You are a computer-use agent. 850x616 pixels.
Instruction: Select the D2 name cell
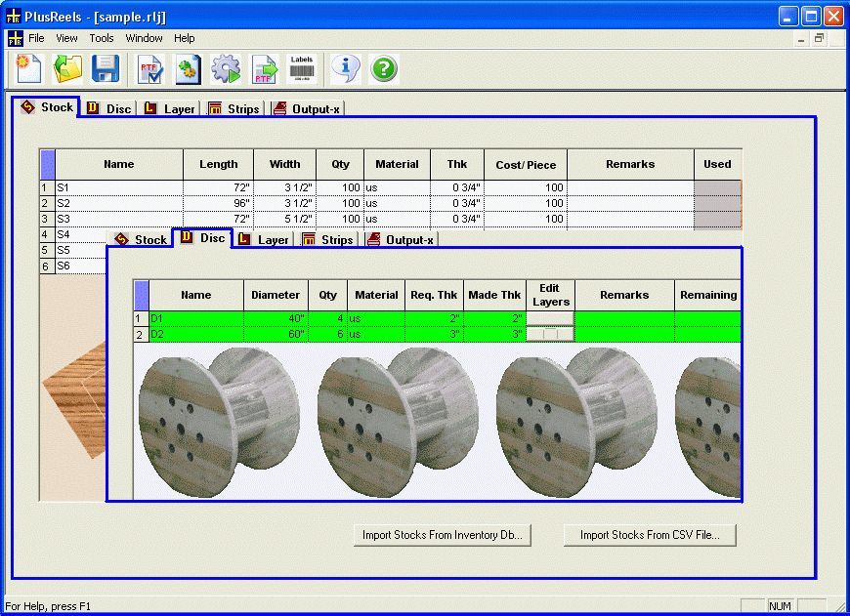[x=196, y=334]
